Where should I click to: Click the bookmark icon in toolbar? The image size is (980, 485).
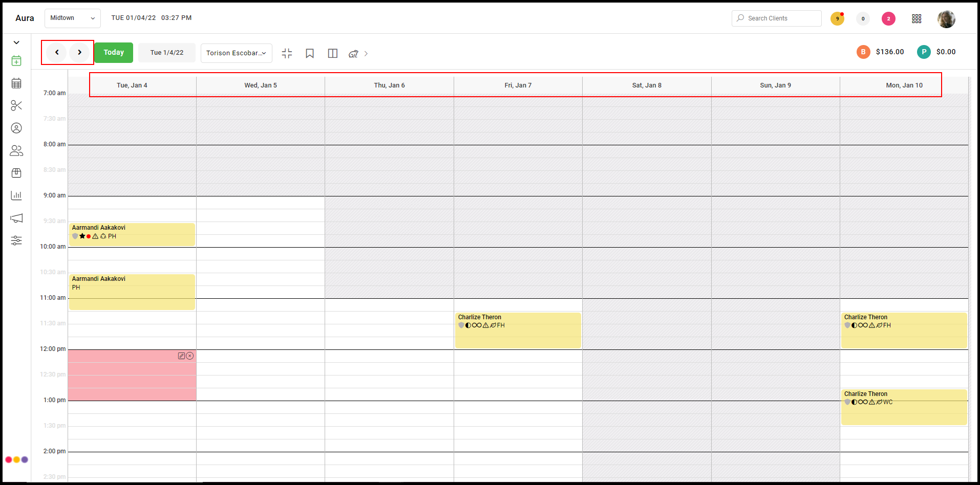[310, 53]
